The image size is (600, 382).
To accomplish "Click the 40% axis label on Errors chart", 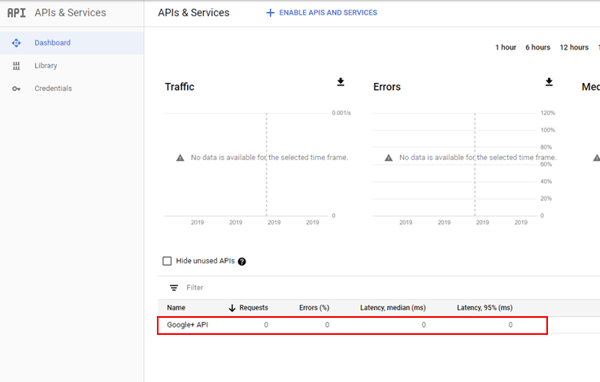I will pyautogui.click(x=546, y=181).
